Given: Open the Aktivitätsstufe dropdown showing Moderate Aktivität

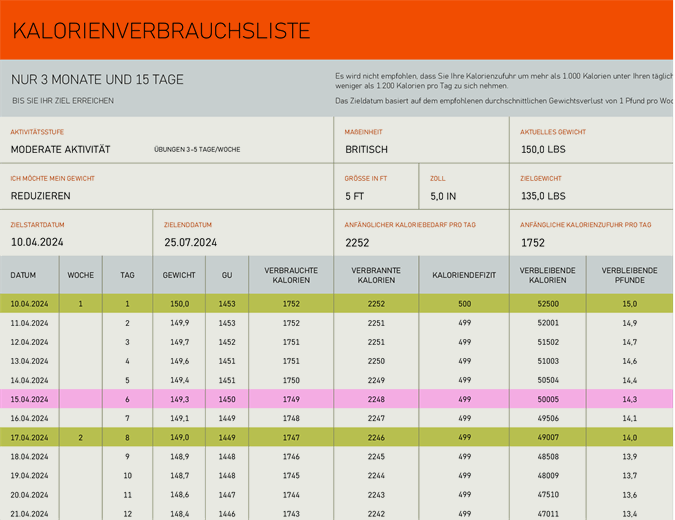Looking at the screenshot, I should pyautogui.click(x=61, y=150).
